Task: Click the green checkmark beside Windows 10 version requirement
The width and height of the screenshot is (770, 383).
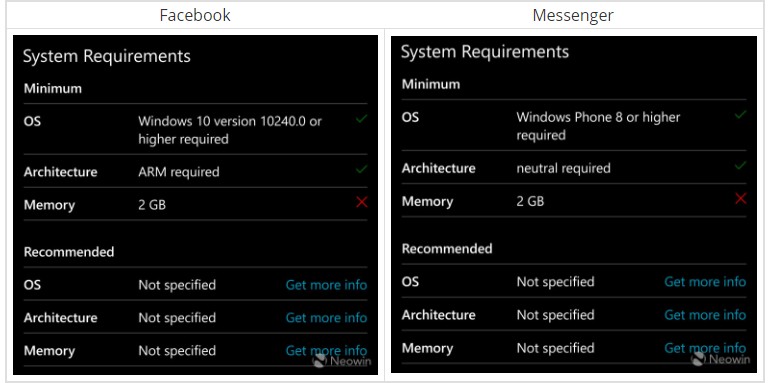Action: (361, 118)
